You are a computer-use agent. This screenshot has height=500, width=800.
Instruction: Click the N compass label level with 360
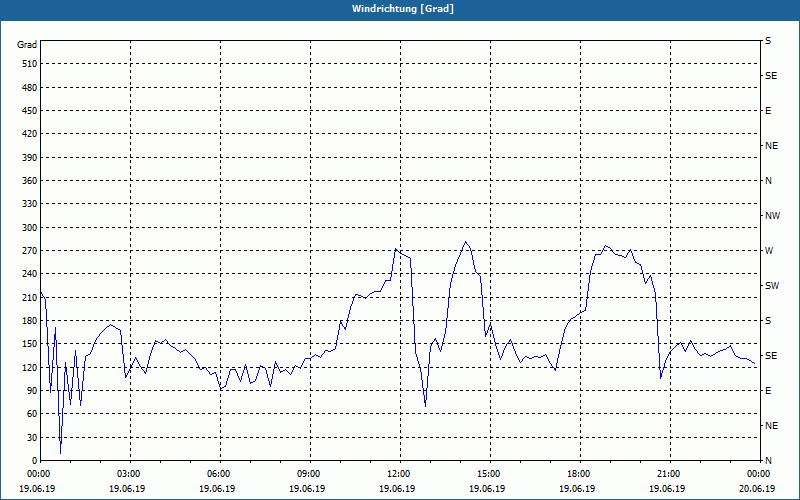tap(768, 181)
